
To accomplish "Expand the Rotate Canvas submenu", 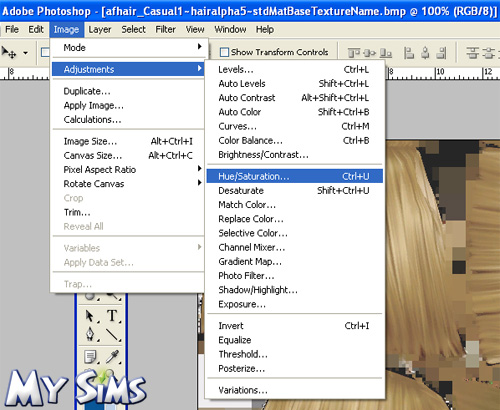I will (128, 184).
